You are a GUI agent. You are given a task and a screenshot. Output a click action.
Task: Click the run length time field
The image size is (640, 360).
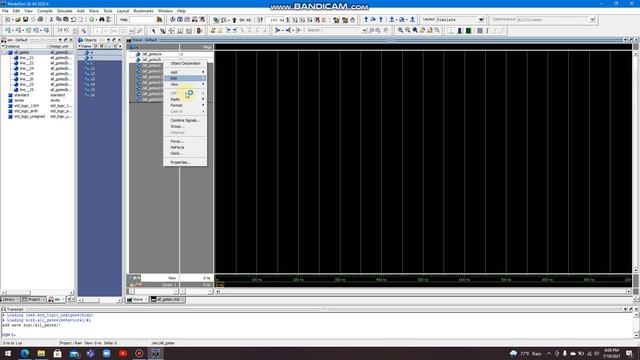tap(276, 20)
